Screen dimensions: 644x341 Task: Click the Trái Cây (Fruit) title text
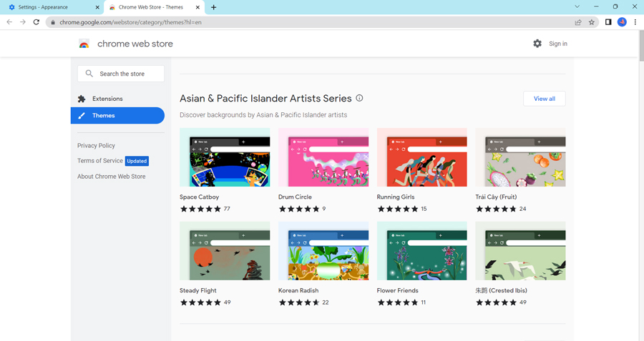point(496,197)
